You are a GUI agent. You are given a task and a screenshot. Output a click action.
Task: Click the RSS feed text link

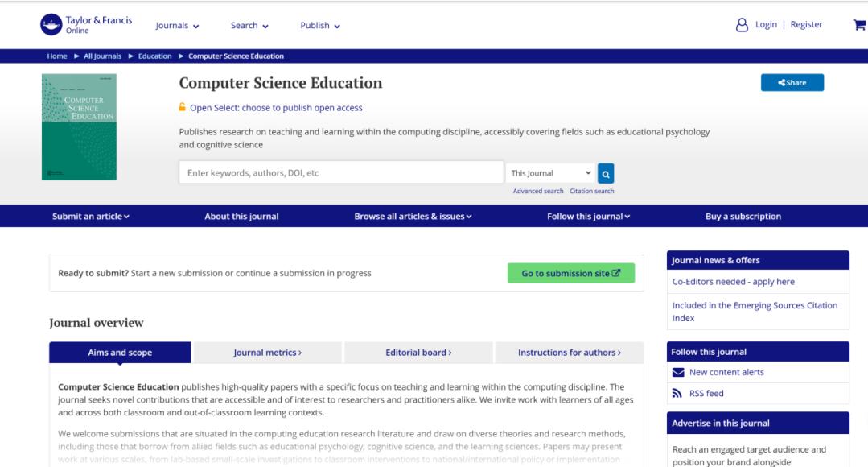pos(706,393)
